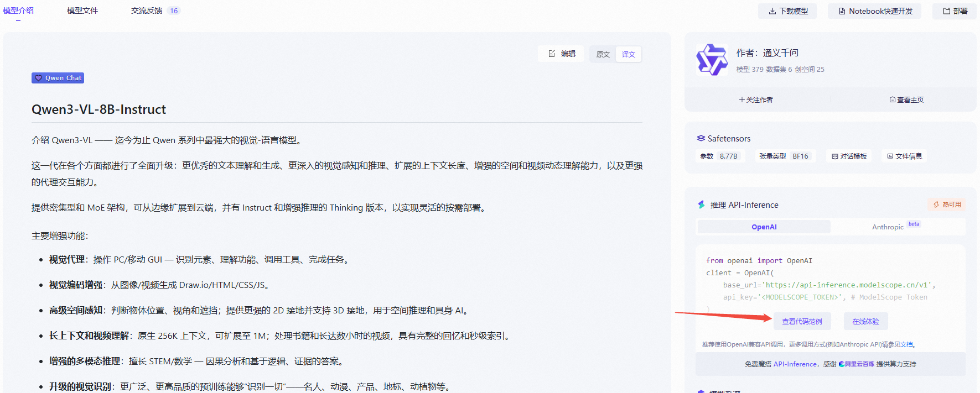Click 查看主页 to view homepage

906,100
